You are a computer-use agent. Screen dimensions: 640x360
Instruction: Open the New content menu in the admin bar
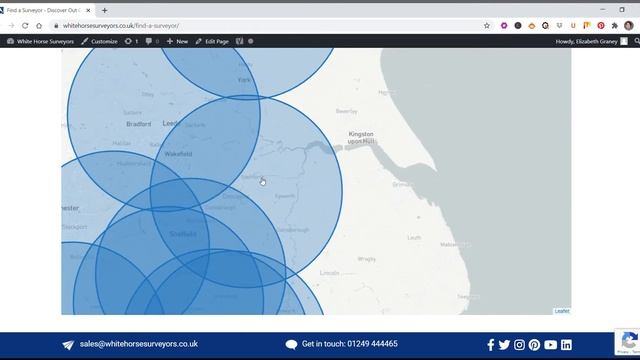178,41
